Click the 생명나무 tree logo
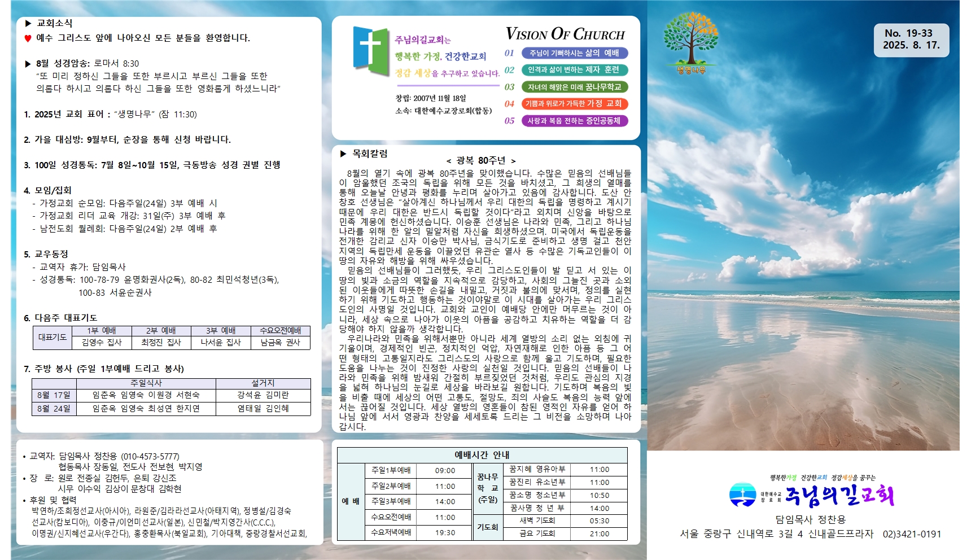The height and width of the screenshot is (560, 971). coord(690,42)
